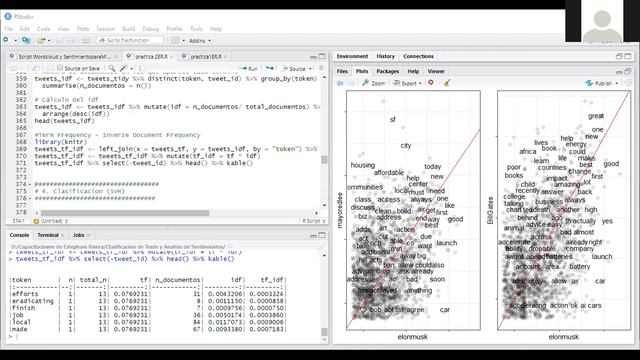Open the Help tab in lower-right pane
Image resolution: width=640 pixels, height=360 pixels.
[413, 71]
